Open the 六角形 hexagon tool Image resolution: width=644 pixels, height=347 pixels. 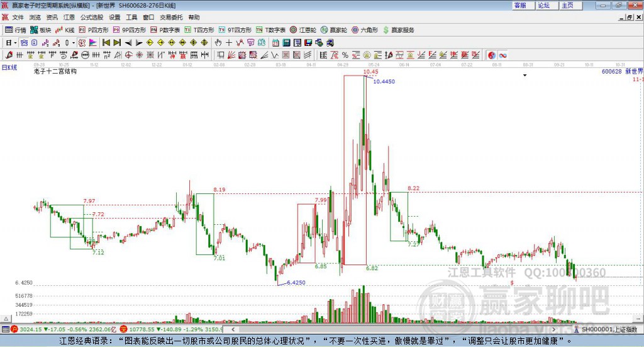(x=365, y=30)
